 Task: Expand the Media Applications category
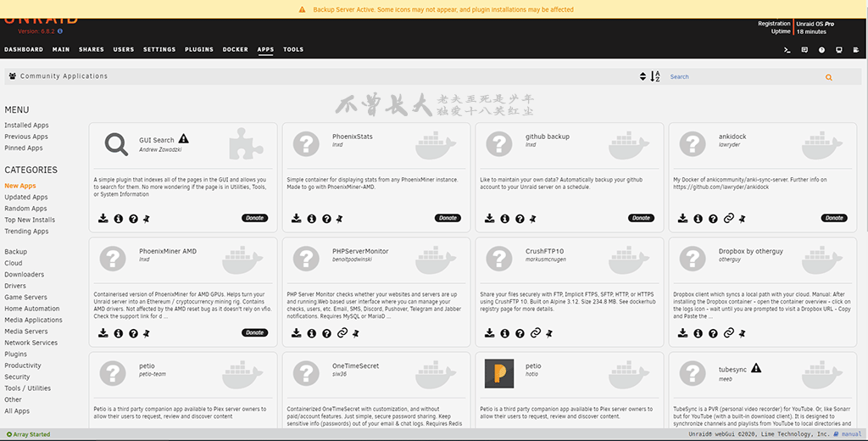click(33, 320)
